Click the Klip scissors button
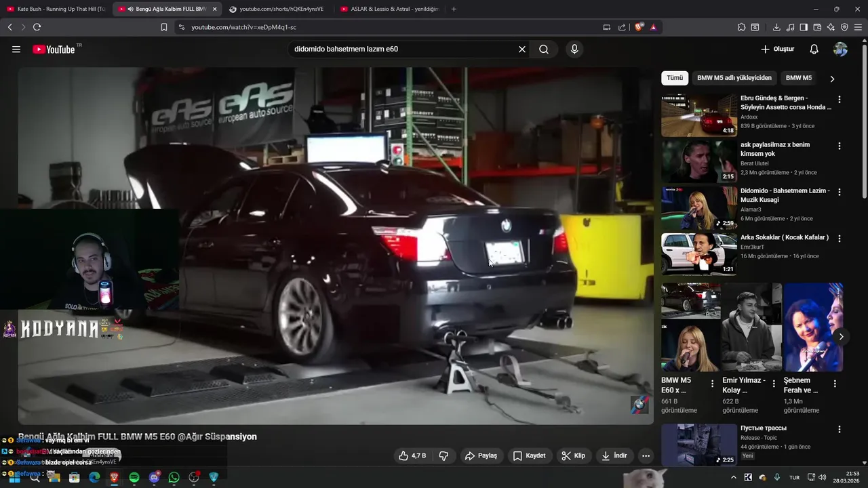The image size is (868, 488). [x=574, y=455]
